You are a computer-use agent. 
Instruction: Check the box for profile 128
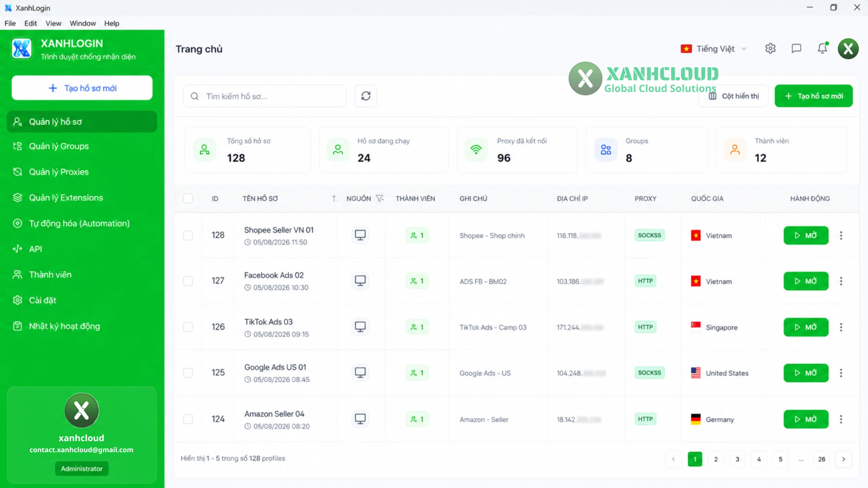click(188, 235)
